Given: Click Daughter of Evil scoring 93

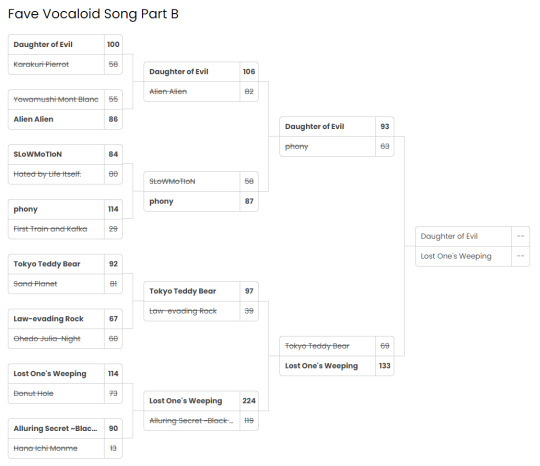Looking at the screenshot, I should coord(336,126).
